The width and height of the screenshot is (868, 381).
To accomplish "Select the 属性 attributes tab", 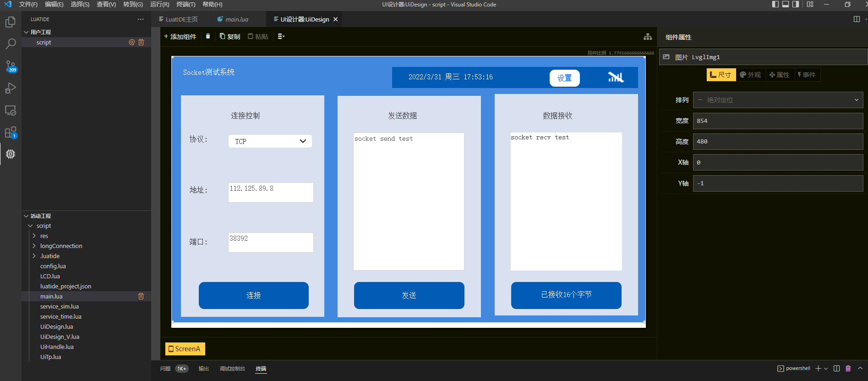I will [780, 75].
